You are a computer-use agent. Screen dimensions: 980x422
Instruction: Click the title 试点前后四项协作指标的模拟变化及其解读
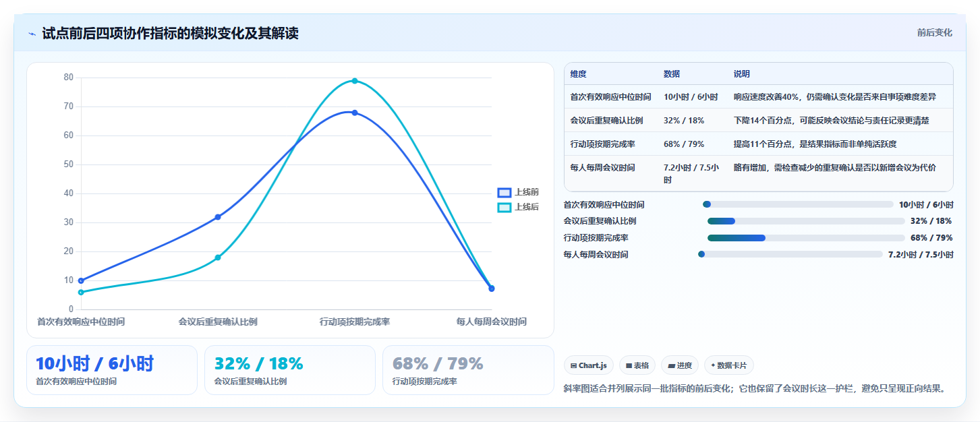(x=170, y=34)
